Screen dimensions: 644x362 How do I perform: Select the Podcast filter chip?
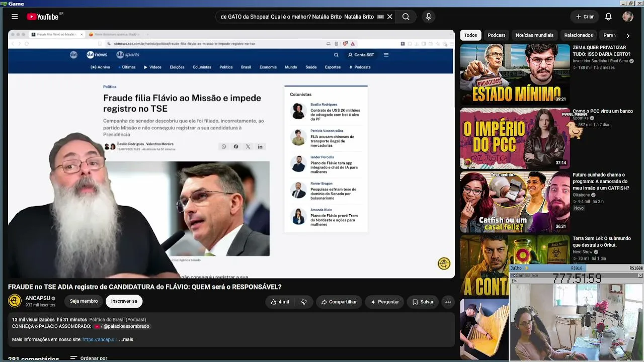tap(496, 35)
